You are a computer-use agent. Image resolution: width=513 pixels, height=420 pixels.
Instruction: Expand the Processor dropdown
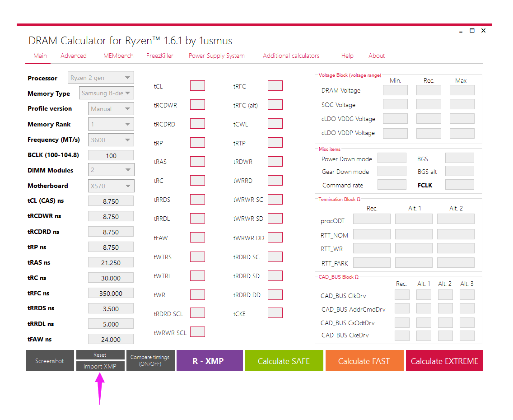pyautogui.click(x=101, y=78)
